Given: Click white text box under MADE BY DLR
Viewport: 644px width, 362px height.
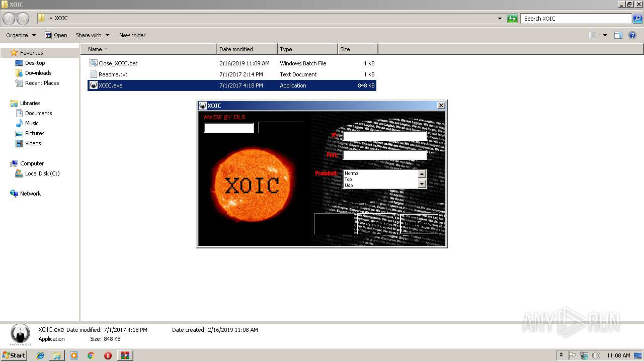Looking at the screenshot, I should pos(229,128).
